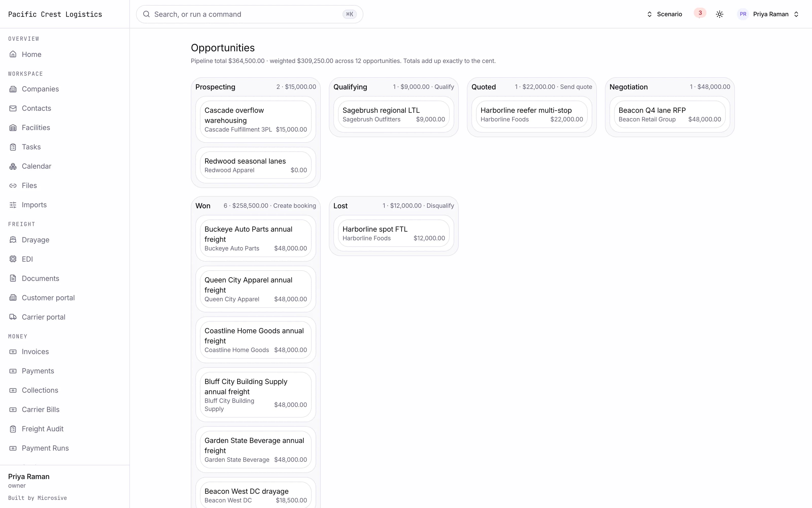Open Home from the sidebar icon

(x=13, y=54)
